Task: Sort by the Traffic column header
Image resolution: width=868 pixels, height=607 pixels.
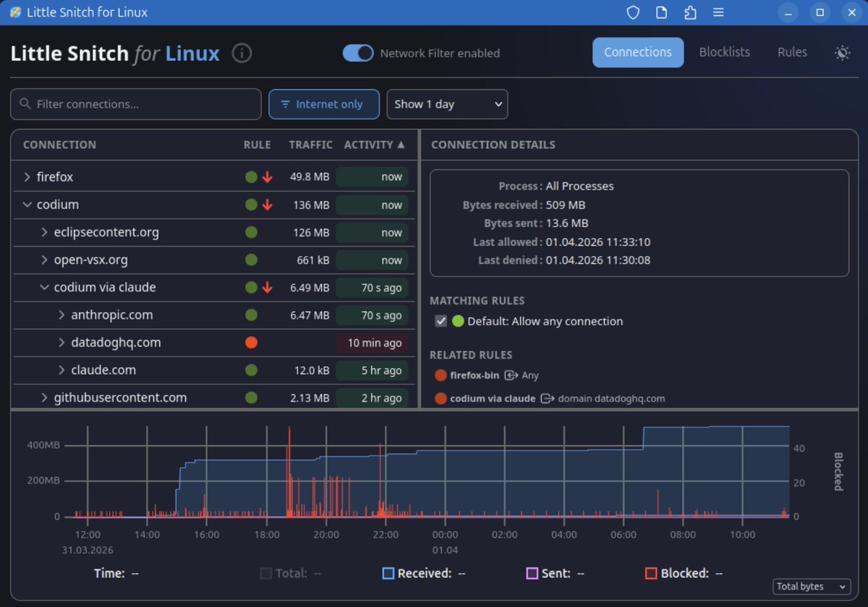Action: (310, 145)
